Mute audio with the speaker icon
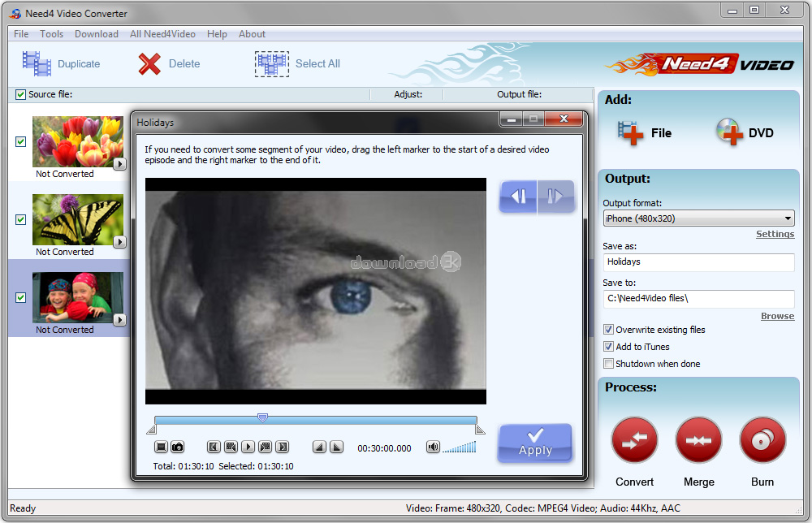Screen dimensions: 812x523 coord(433,447)
